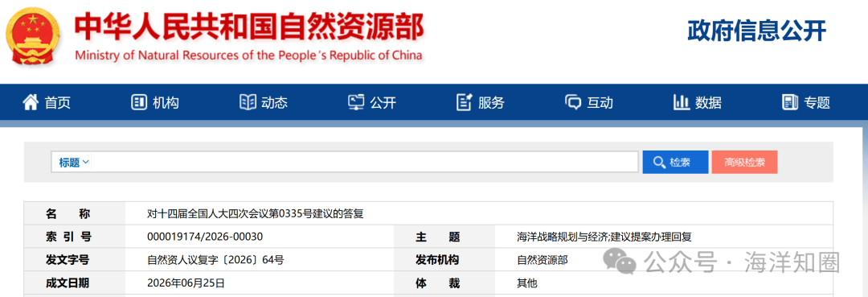Click the 成文日期 row label
868x297 pixels.
pos(68,283)
